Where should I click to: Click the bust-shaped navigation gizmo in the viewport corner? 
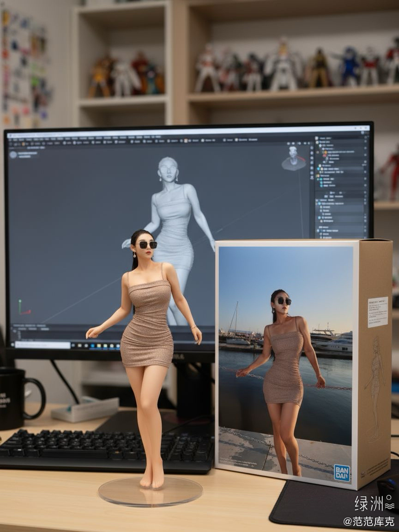click(x=294, y=158)
